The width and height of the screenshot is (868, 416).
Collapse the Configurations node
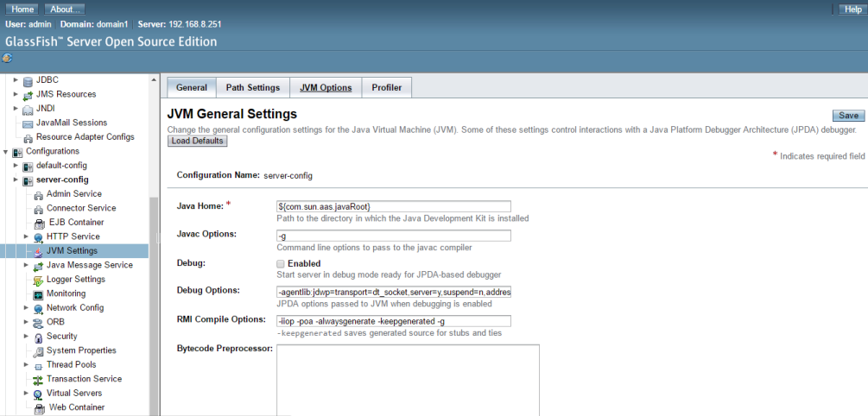click(x=5, y=151)
